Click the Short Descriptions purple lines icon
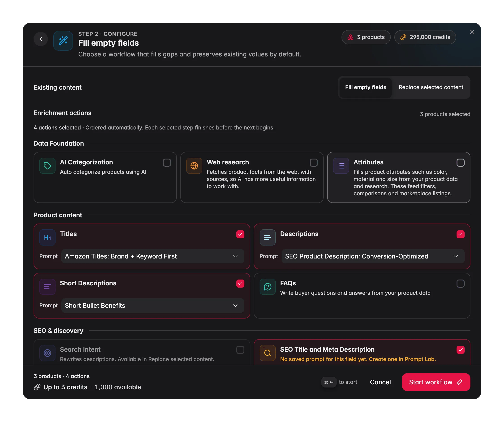This screenshot has width=504, height=422. point(47,287)
